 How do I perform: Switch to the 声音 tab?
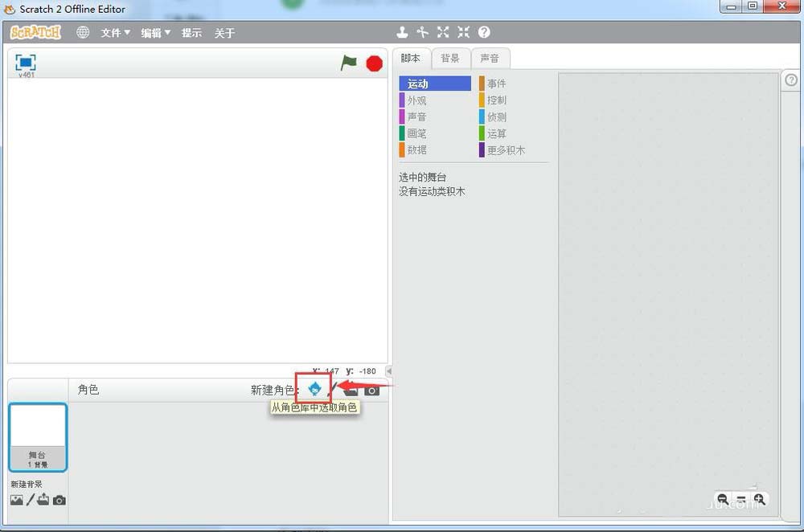click(490, 59)
